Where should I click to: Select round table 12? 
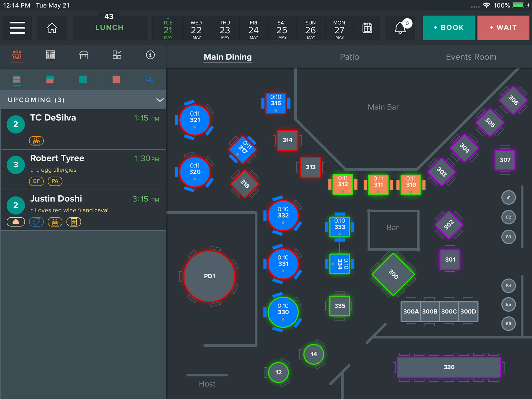pyautogui.click(x=278, y=372)
